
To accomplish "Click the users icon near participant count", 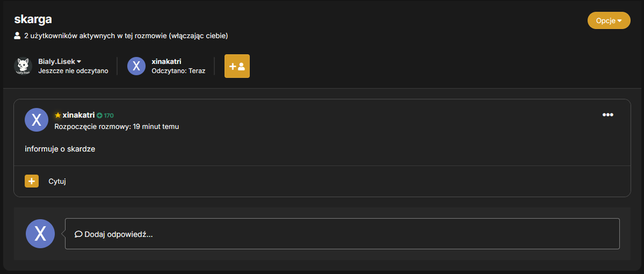I will (x=17, y=36).
